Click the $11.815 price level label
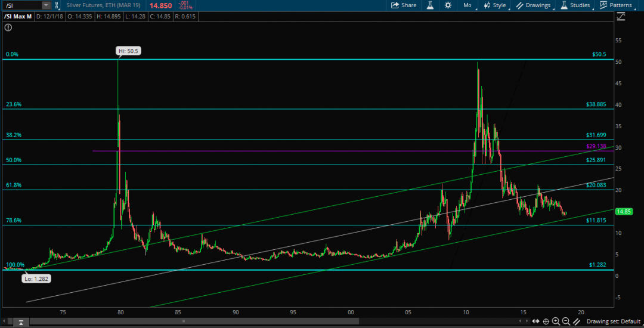The height and width of the screenshot is (328, 644). click(x=596, y=221)
